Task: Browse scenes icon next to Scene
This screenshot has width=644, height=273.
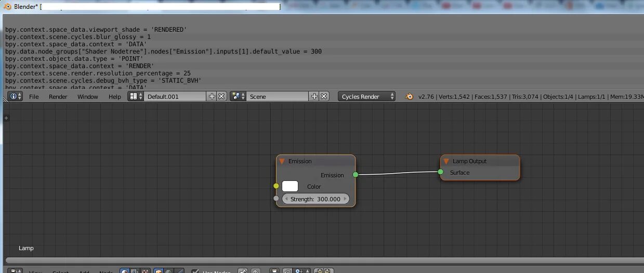Action: [238, 96]
